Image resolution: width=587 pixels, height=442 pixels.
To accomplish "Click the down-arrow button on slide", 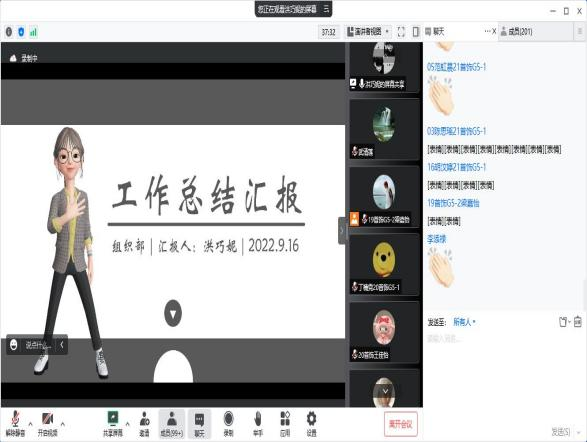I will tap(173, 313).
